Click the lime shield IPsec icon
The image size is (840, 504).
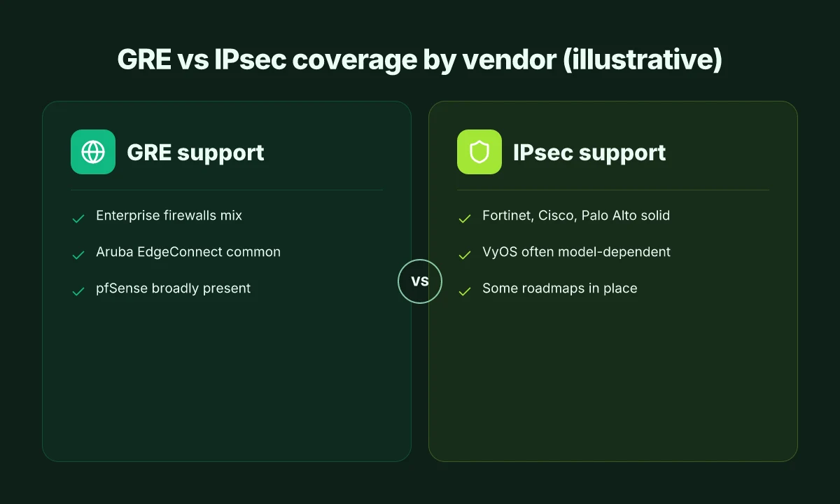(x=479, y=152)
